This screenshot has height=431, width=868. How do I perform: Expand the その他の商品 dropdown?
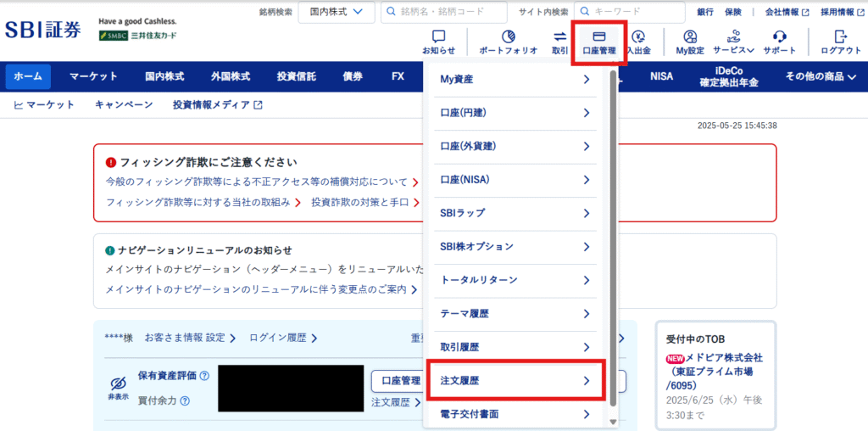click(821, 76)
